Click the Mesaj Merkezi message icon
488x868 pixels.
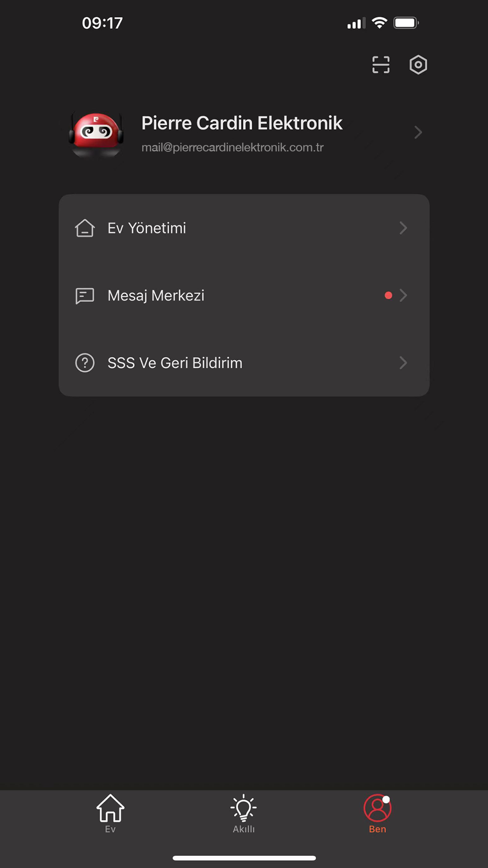click(x=85, y=295)
